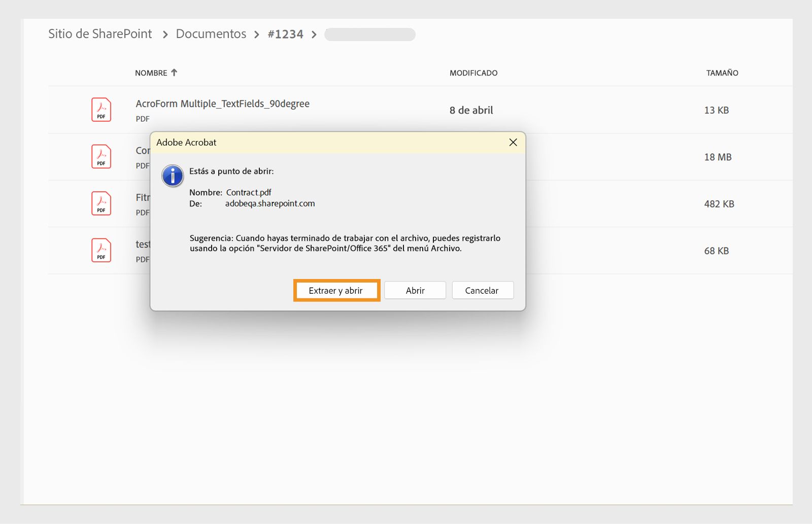This screenshot has height=524, width=812.
Task: Click the chevron after #1234
Action: click(x=315, y=34)
